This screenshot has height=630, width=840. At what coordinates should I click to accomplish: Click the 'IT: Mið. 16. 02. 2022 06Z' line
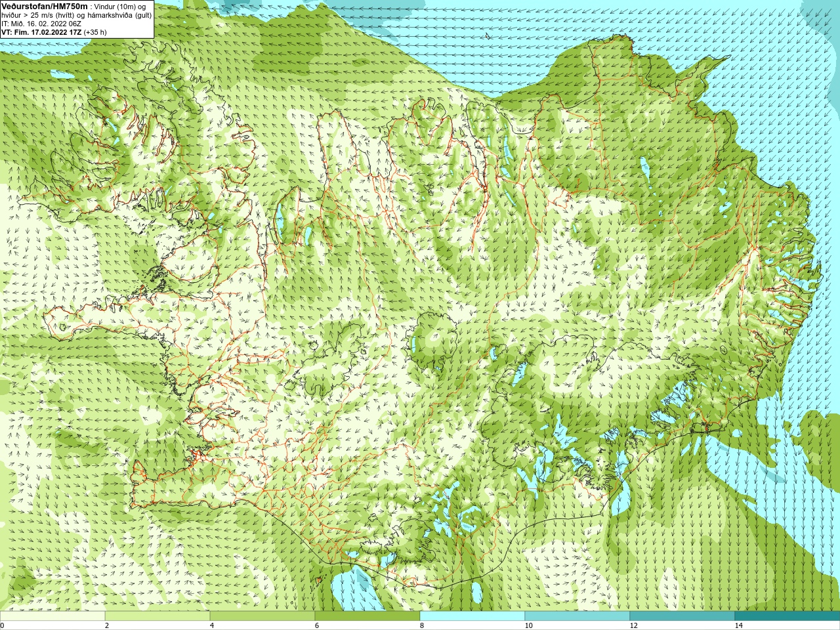41,24
